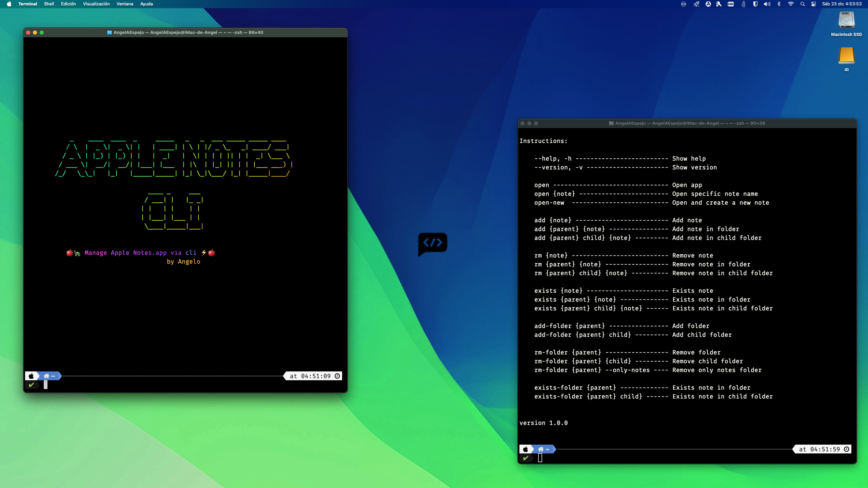Screen dimensions: 868x488
Task: Click the shield icon in menu bar
Action: click(755, 4)
